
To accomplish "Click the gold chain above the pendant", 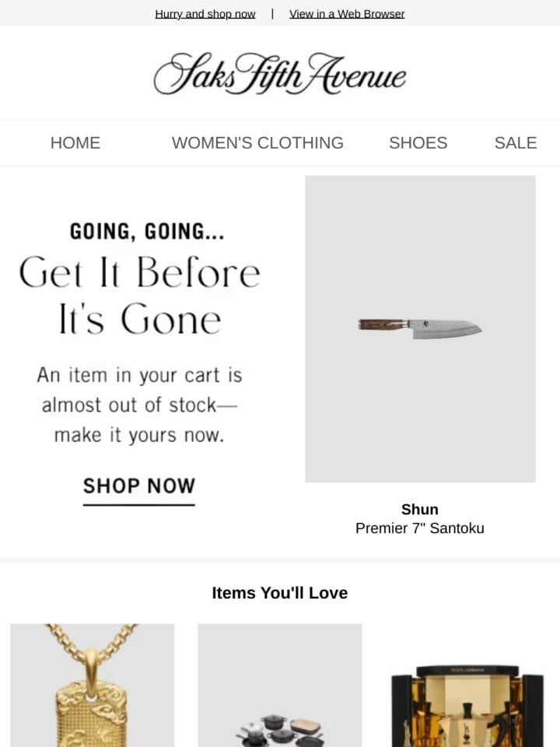I will (92, 638).
